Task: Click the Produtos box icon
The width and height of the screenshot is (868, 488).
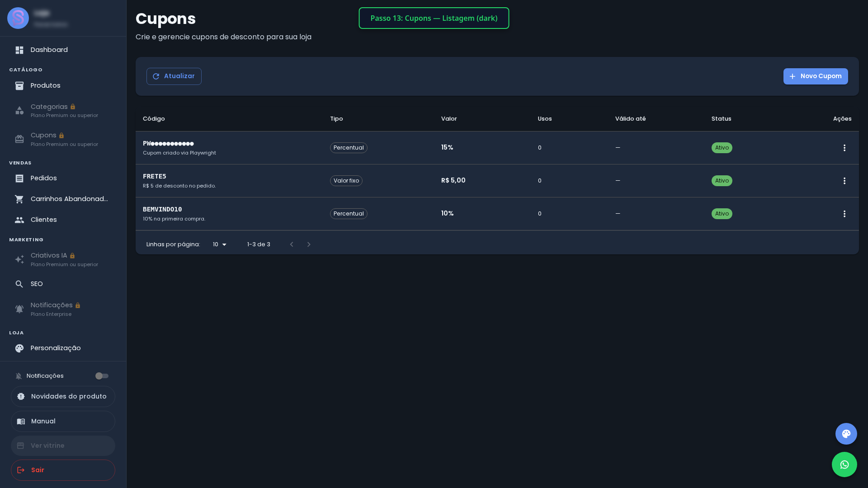Action: click(x=19, y=86)
